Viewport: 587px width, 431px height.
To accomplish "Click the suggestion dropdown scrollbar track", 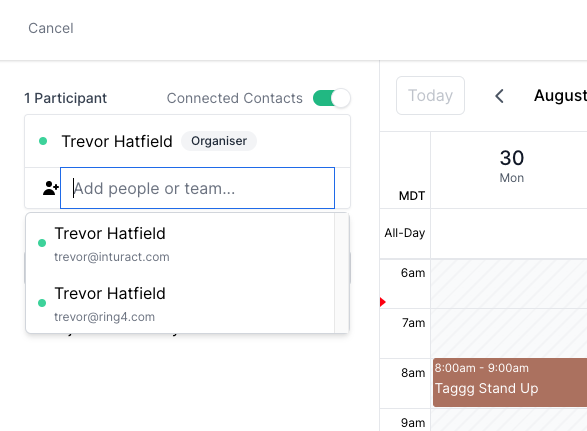I will click(342, 273).
